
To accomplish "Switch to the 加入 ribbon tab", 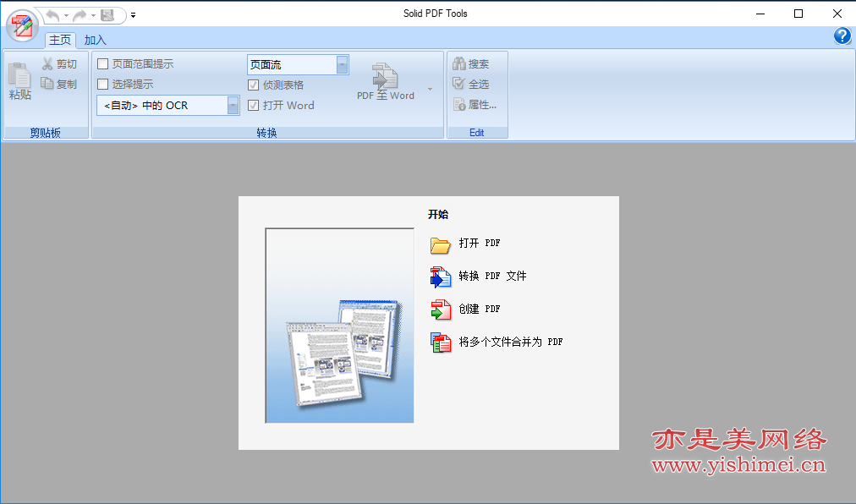I will (95, 40).
